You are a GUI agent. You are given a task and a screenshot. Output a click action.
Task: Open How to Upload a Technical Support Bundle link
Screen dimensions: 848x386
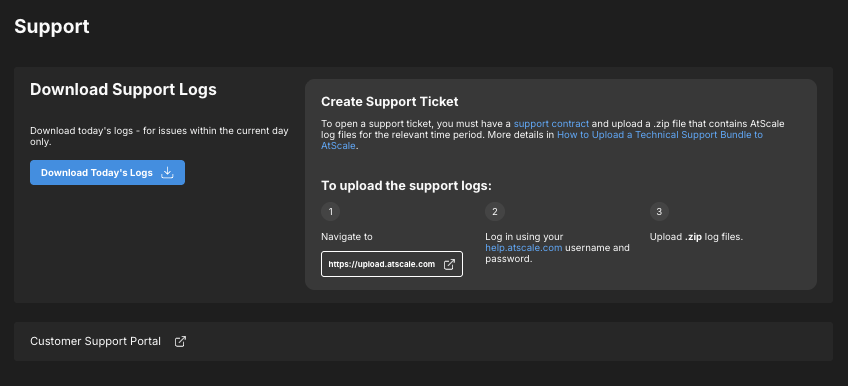542,140
